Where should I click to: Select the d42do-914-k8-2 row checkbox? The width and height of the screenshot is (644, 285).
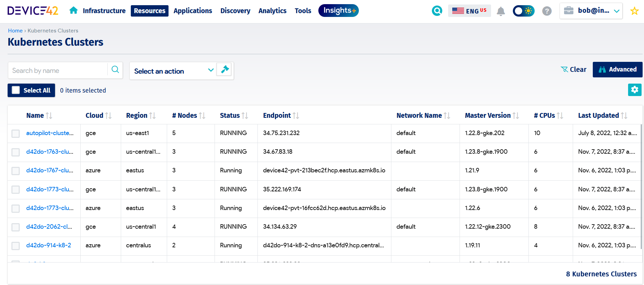16,246
